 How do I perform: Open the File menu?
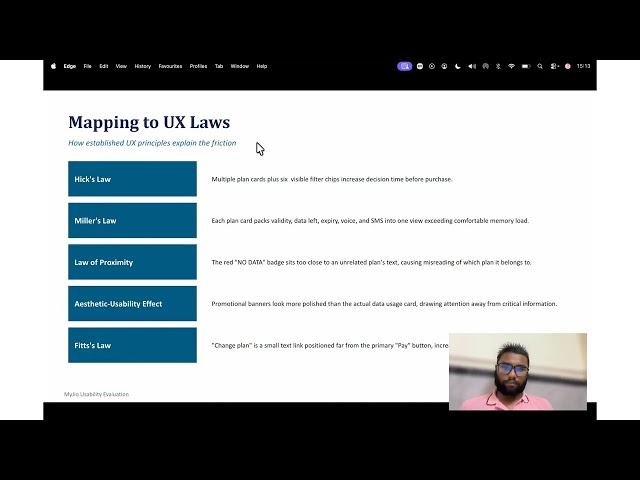click(87, 66)
